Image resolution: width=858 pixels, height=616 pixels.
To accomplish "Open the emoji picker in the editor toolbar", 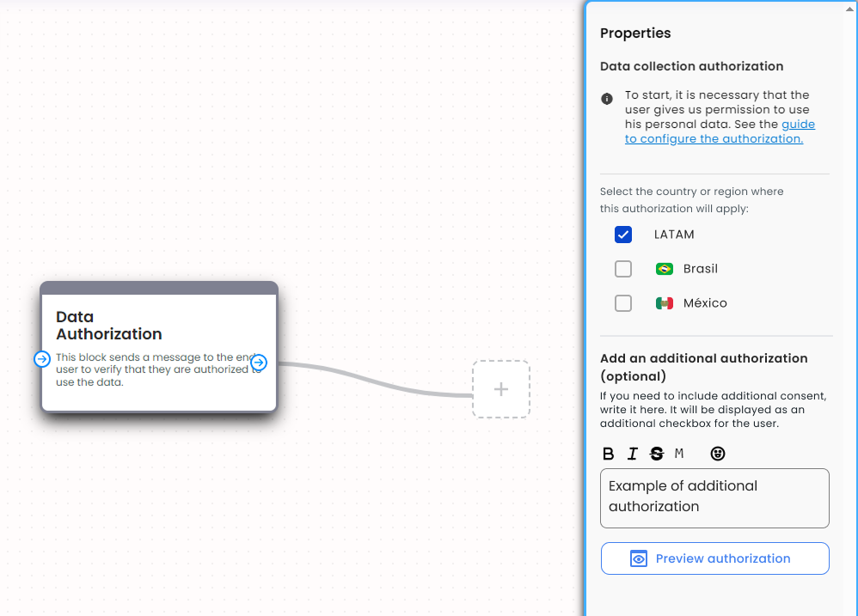I will point(718,454).
